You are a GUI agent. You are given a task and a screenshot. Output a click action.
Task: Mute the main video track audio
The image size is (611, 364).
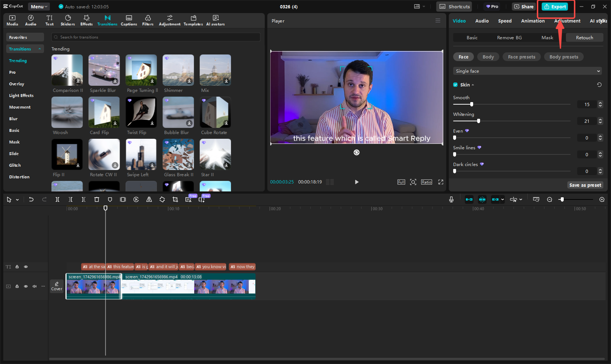coord(35,286)
